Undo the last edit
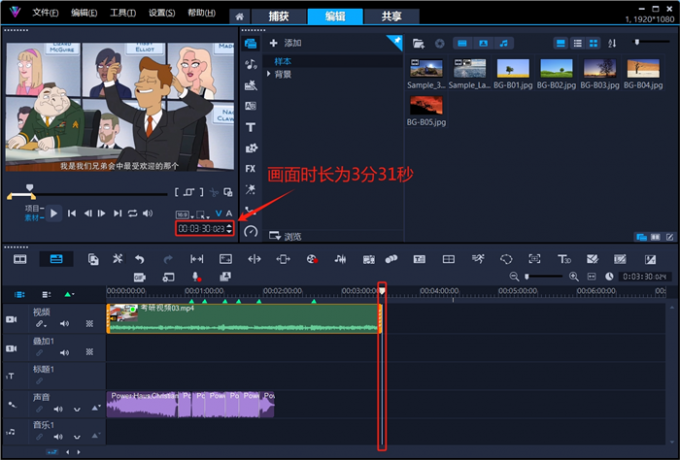 tap(139, 259)
